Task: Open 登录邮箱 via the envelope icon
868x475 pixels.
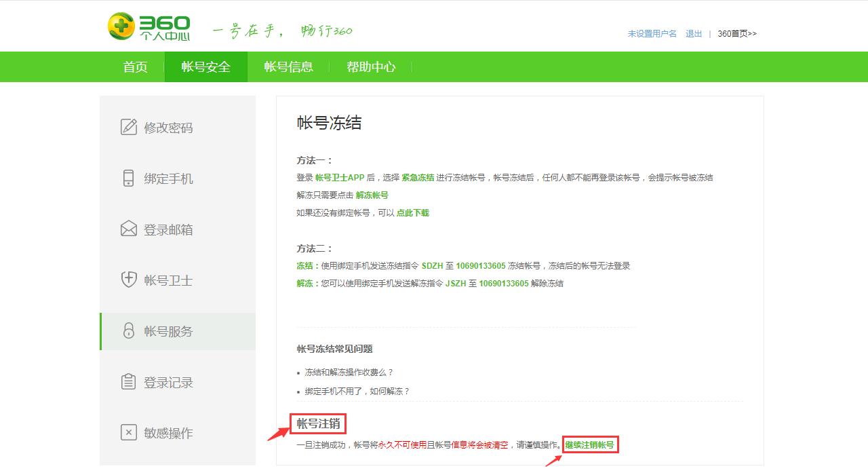Action: coord(128,229)
